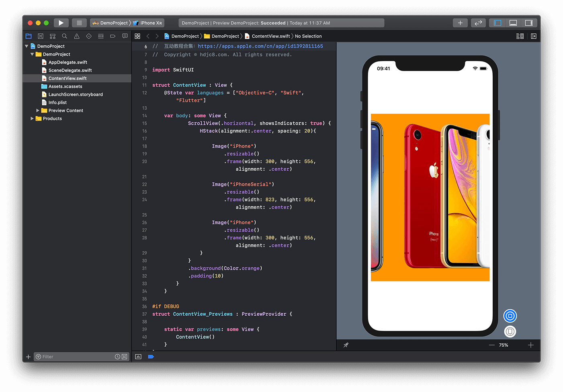
Task: Open No Selection symbol menu in jump bar
Action: pos(308,36)
